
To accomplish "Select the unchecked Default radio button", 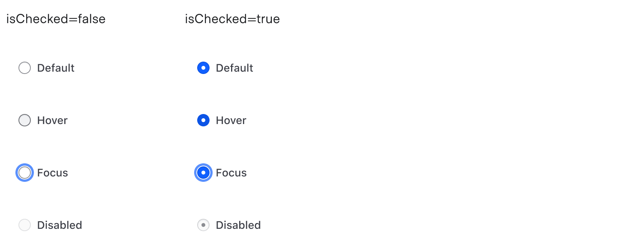I will point(25,68).
